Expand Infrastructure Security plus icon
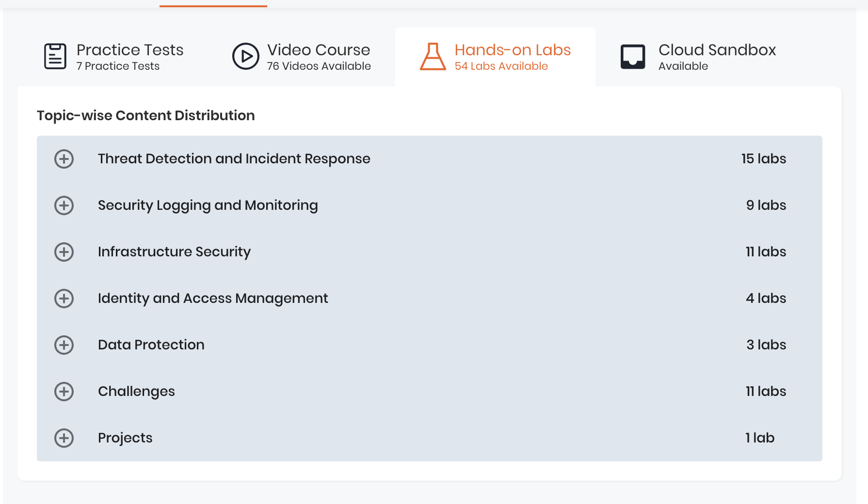Screen dimensions: 868x504 point(64,252)
